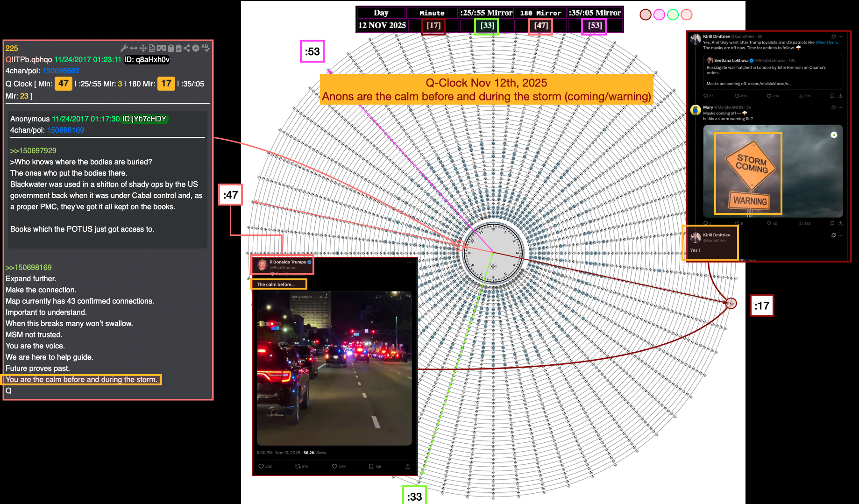
Task: Share the Donaldo Trumpo tweet via upload icon
Action: click(x=408, y=466)
